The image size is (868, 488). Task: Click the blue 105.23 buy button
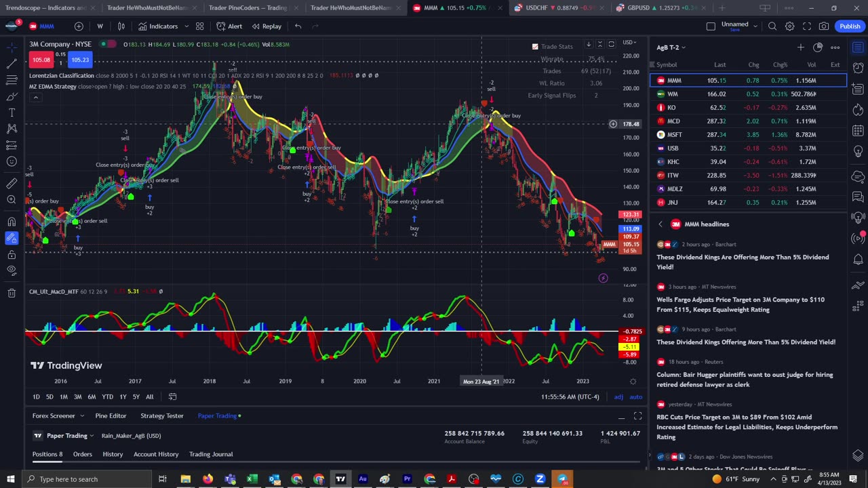[80, 60]
